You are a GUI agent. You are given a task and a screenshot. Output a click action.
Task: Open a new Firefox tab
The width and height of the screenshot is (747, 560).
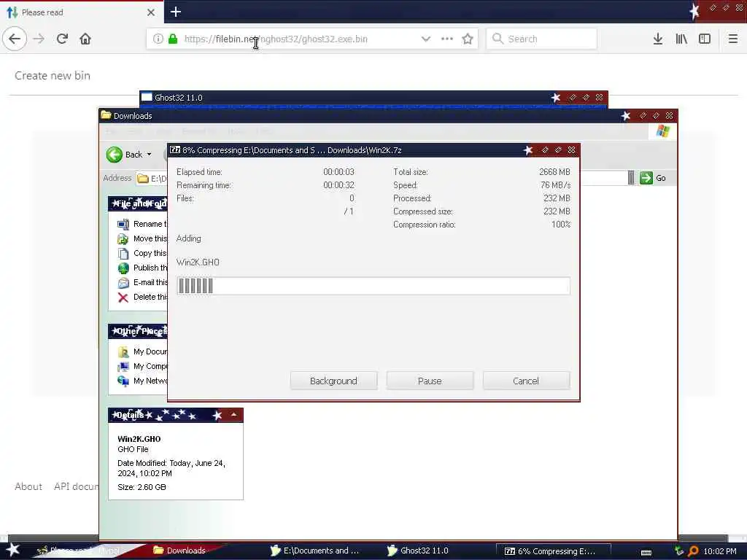[x=176, y=12]
